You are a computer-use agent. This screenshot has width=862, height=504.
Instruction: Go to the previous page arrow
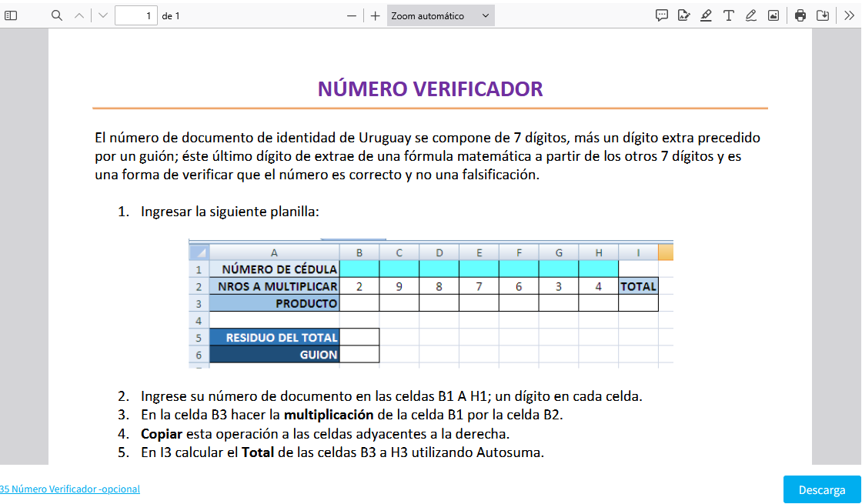(x=79, y=15)
